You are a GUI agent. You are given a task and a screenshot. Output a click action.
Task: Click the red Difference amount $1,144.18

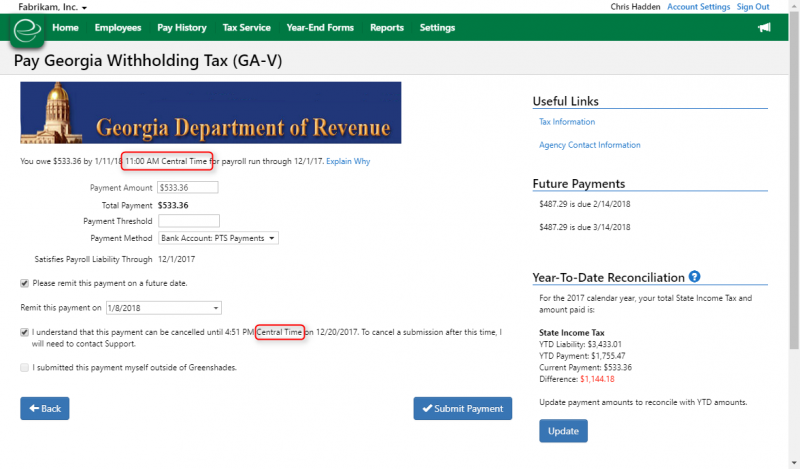[x=597, y=379]
